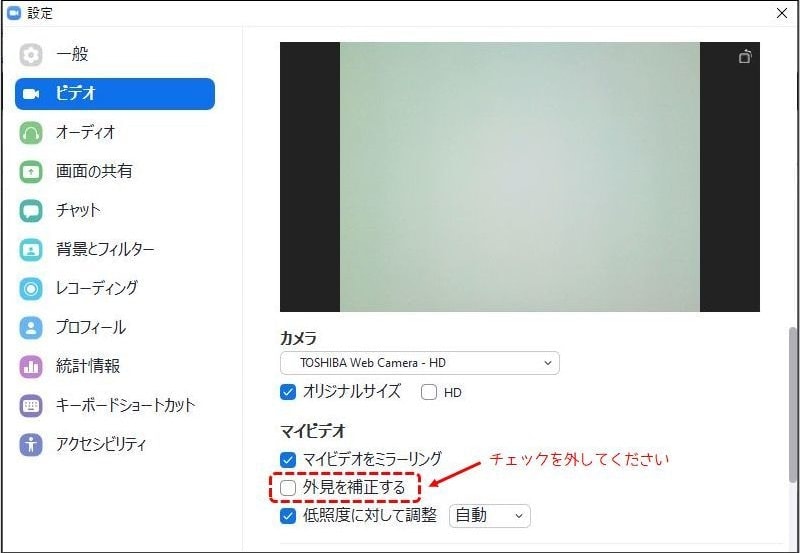800x553 pixels.
Task: Expand the 自動 low-light dropdown
Action: 489,516
